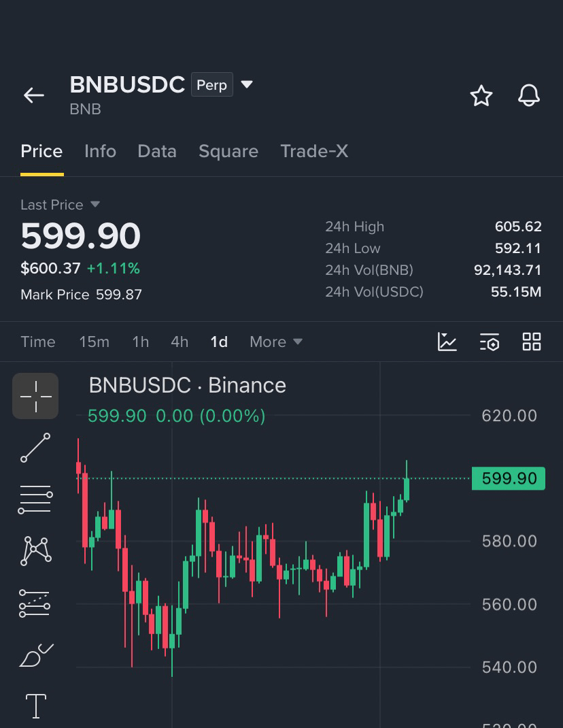The image size is (563, 728).
Task: Switch to the Data tab
Action: (157, 151)
